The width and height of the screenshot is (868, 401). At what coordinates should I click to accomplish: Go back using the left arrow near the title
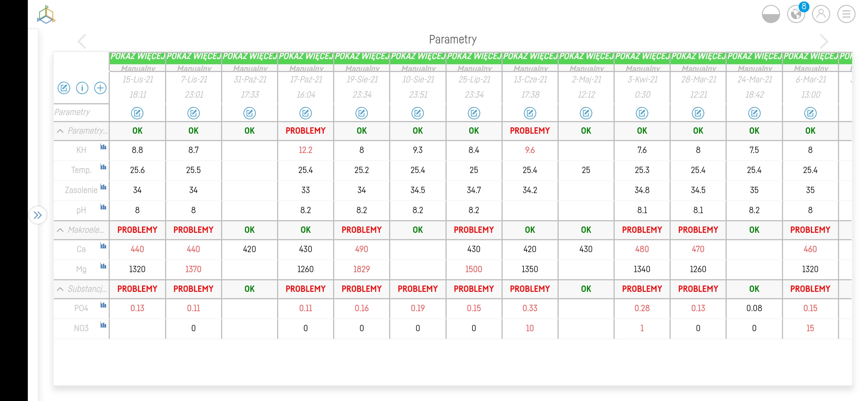pyautogui.click(x=82, y=41)
